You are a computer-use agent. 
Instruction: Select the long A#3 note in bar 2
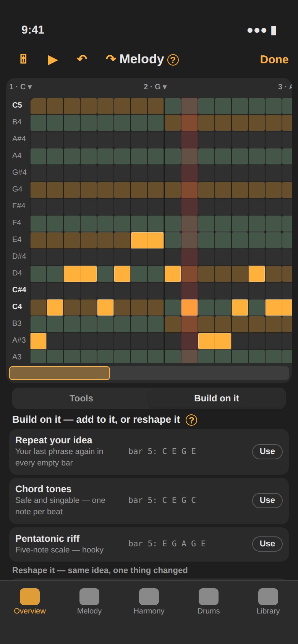[215, 341]
